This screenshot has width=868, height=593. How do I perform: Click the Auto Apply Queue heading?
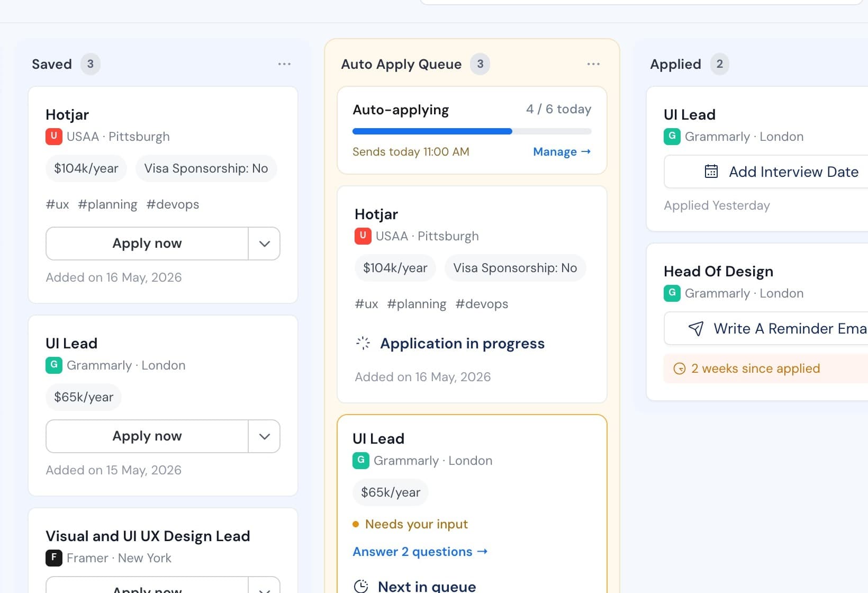[401, 64]
